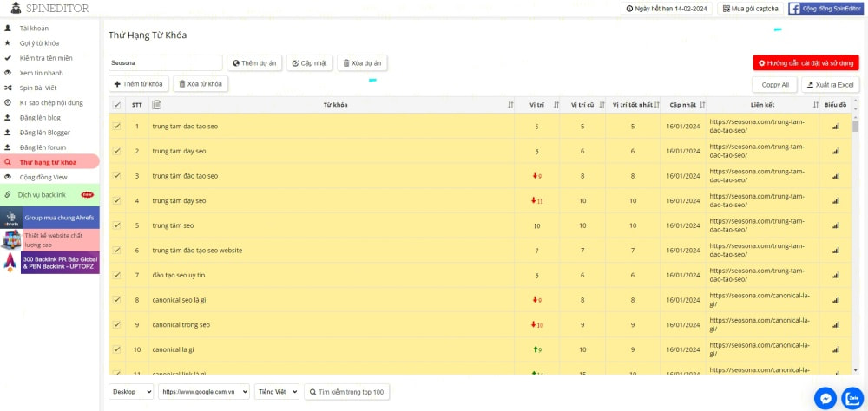Uncheck row 6 checkbox
The width and height of the screenshot is (868, 411).
point(117,251)
